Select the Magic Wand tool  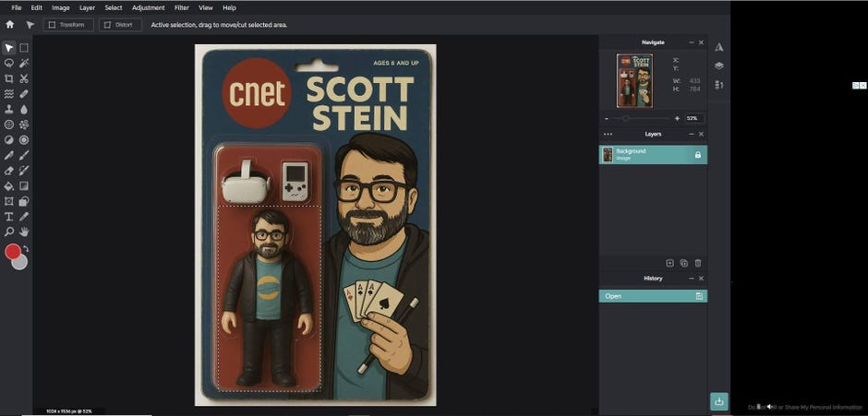point(24,63)
